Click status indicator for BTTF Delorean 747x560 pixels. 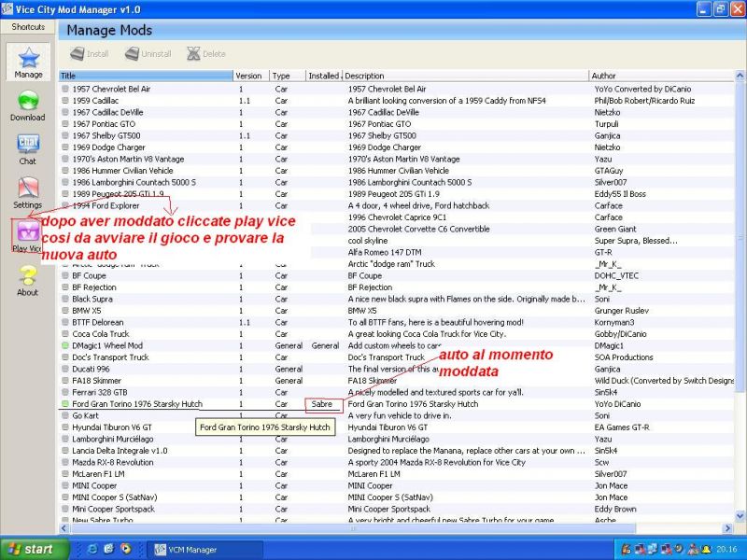pos(65,322)
